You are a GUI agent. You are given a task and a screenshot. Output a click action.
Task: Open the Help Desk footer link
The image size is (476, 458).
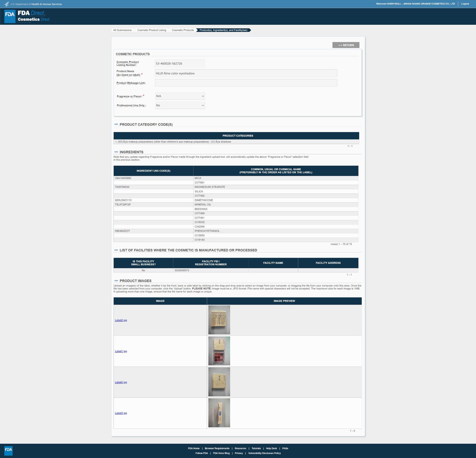click(x=271, y=448)
